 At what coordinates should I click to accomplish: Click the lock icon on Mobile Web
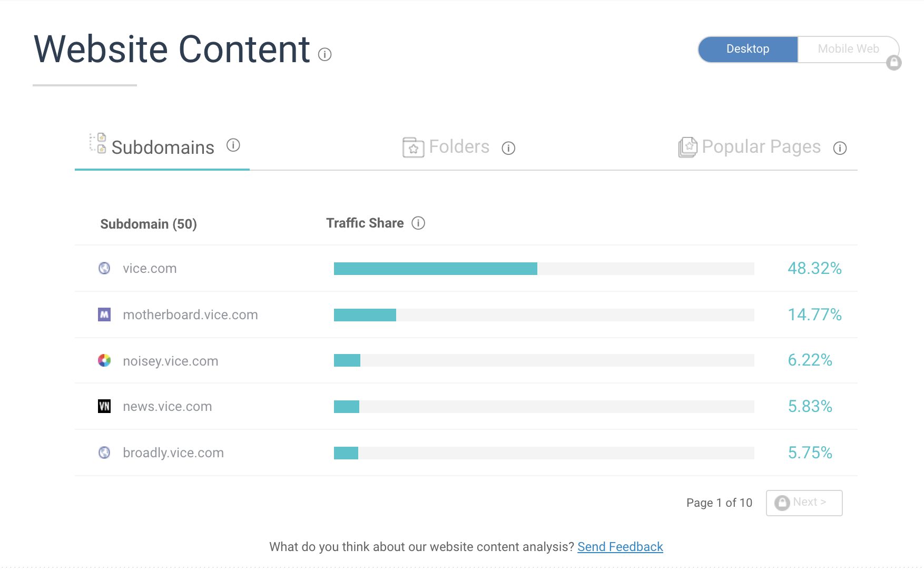893,63
